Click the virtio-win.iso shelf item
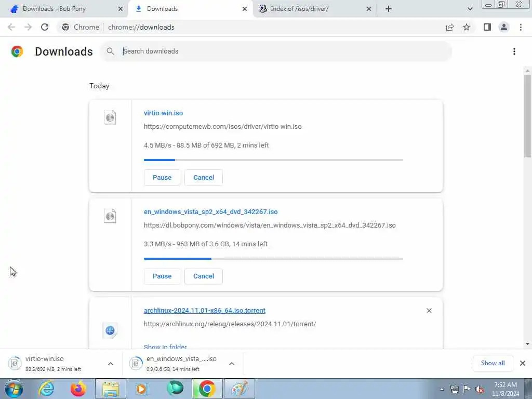Screen dimensions: 532x399 [62, 364]
